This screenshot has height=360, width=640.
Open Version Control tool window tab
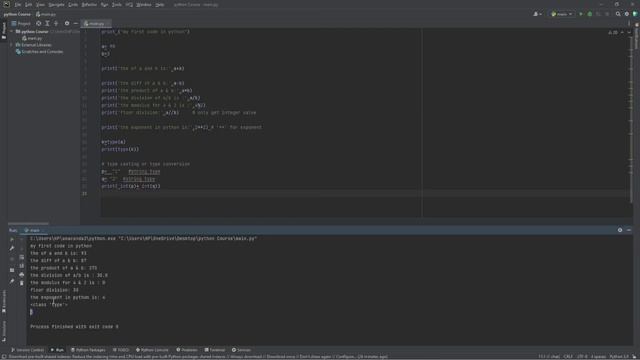(27, 350)
